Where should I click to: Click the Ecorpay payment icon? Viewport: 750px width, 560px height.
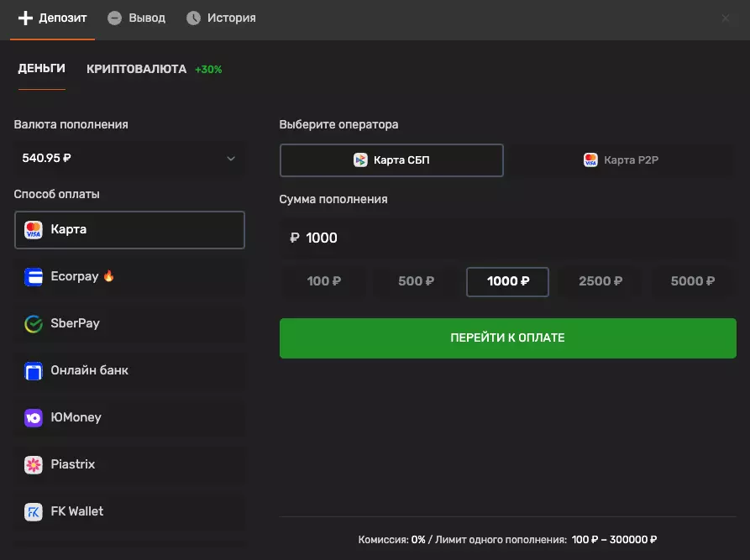click(x=34, y=277)
